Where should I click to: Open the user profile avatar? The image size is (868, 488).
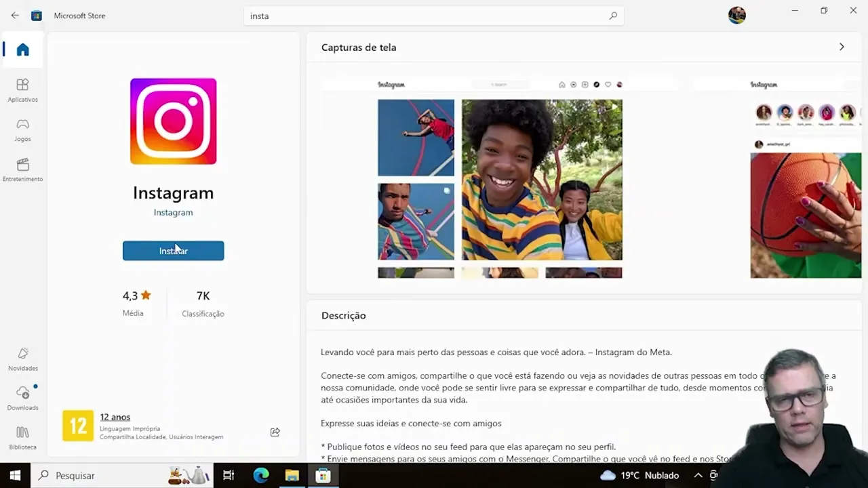737,15
